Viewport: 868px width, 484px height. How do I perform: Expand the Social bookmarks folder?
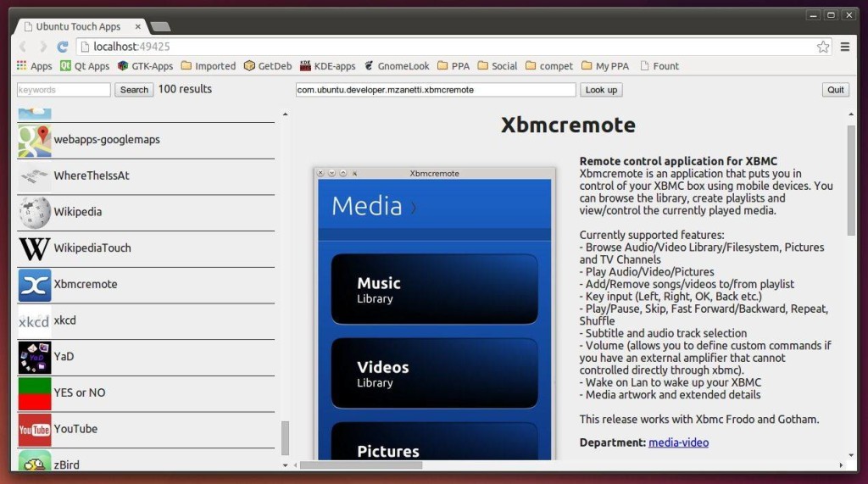click(497, 66)
